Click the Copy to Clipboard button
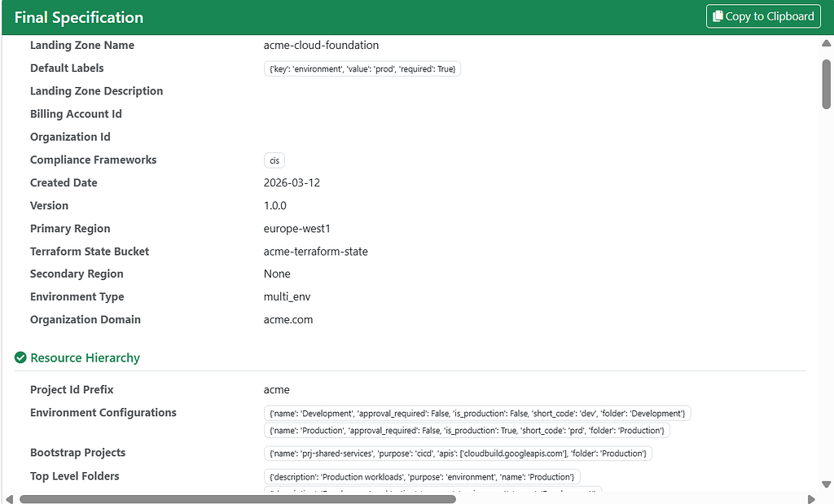834x504 pixels. click(763, 16)
